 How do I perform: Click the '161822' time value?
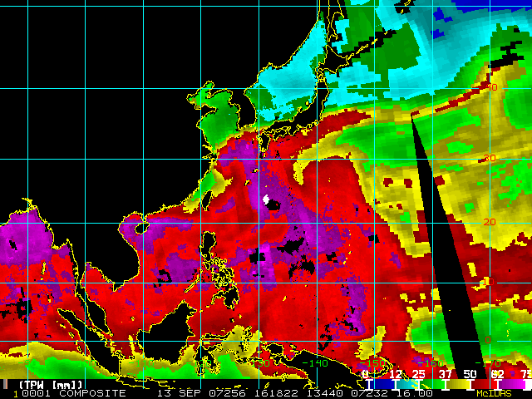pos(276,393)
